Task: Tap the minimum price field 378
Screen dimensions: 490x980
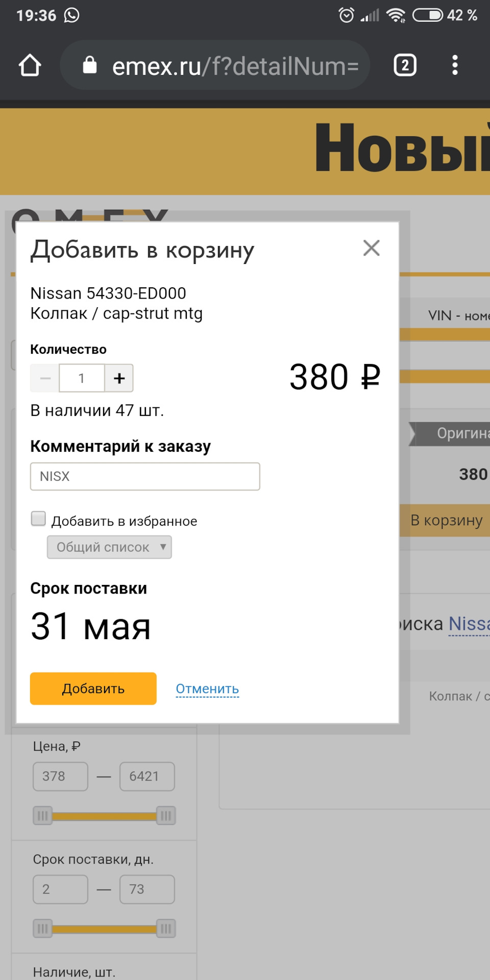Action: pos(60,776)
